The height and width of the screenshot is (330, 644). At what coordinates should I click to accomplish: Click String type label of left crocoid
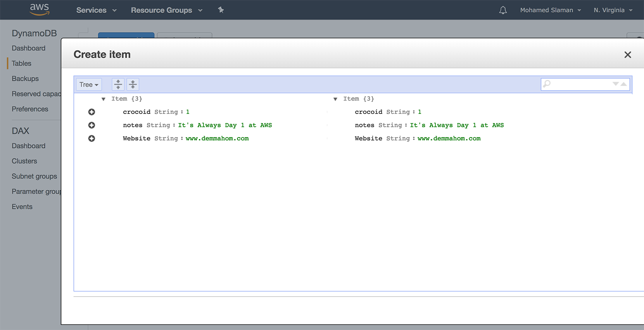tap(166, 112)
